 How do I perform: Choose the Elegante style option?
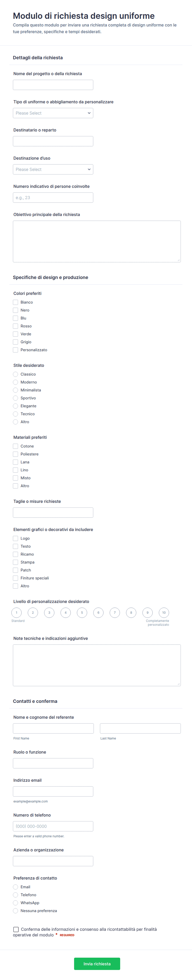click(x=16, y=406)
